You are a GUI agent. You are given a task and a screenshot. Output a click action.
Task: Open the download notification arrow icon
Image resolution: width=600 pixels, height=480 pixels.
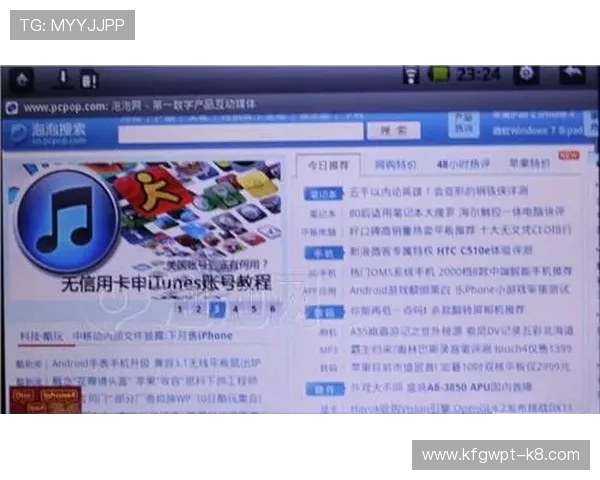point(63,78)
